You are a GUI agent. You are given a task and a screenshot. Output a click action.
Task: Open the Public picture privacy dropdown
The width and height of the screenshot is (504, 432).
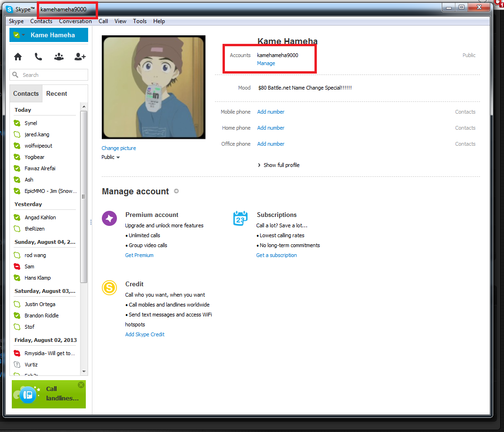tap(111, 157)
